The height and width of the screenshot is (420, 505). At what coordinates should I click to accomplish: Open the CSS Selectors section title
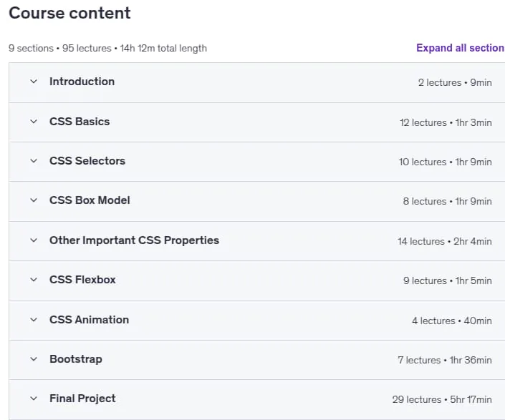[87, 161]
